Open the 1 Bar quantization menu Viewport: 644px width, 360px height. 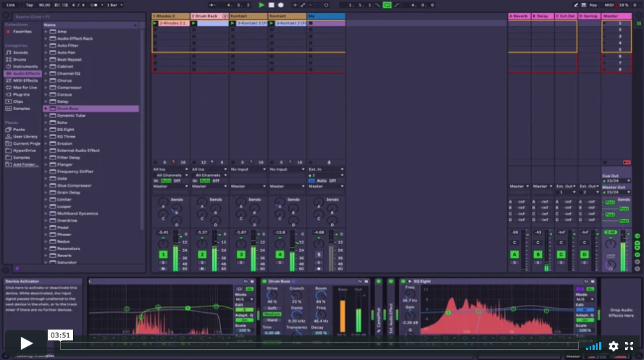tap(114, 5)
